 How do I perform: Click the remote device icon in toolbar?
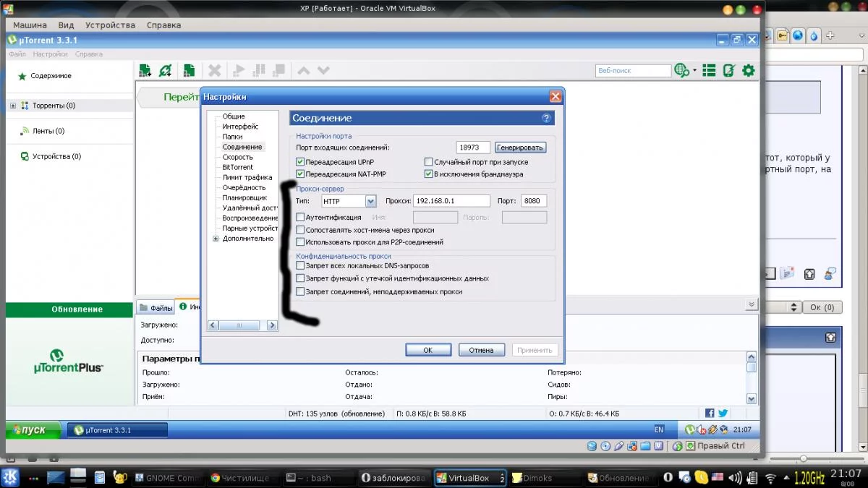728,70
